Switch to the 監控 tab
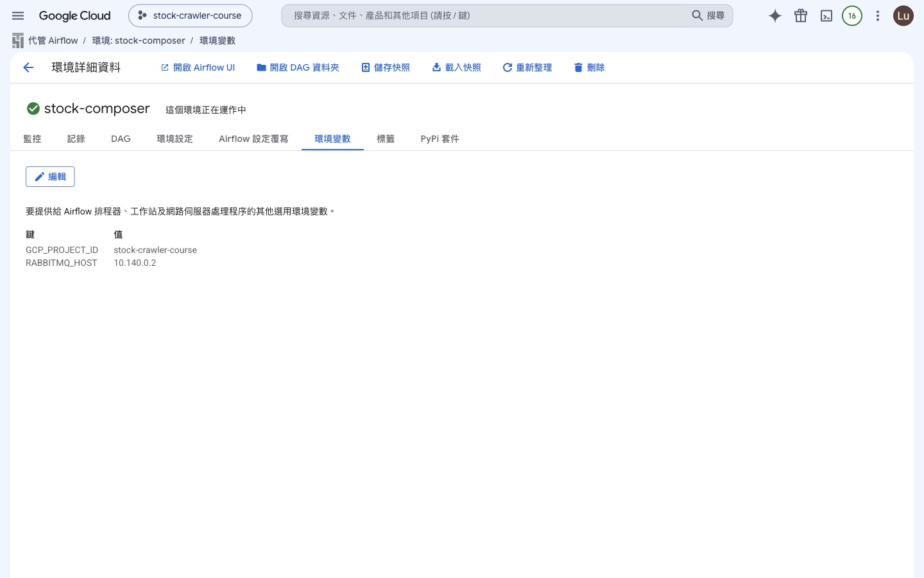 32,139
